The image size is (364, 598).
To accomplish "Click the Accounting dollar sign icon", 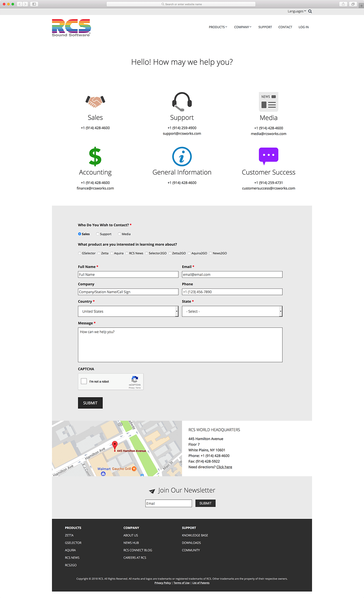I will (x=95, y=156).
